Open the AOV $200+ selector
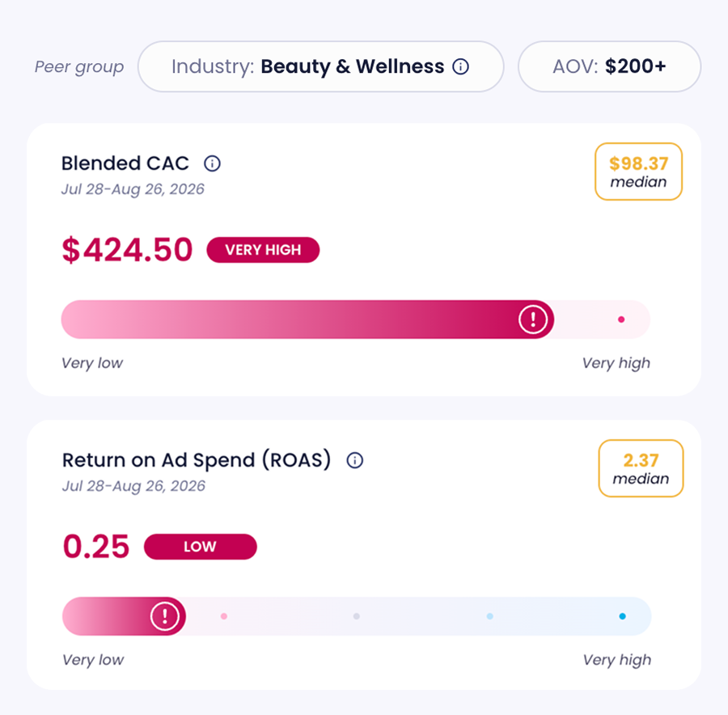This screenshot has width=728, height=715. point(609,66)
